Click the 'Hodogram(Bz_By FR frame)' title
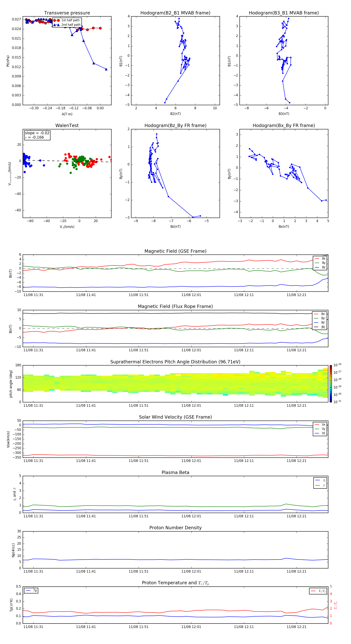 [x=175, y=125]
